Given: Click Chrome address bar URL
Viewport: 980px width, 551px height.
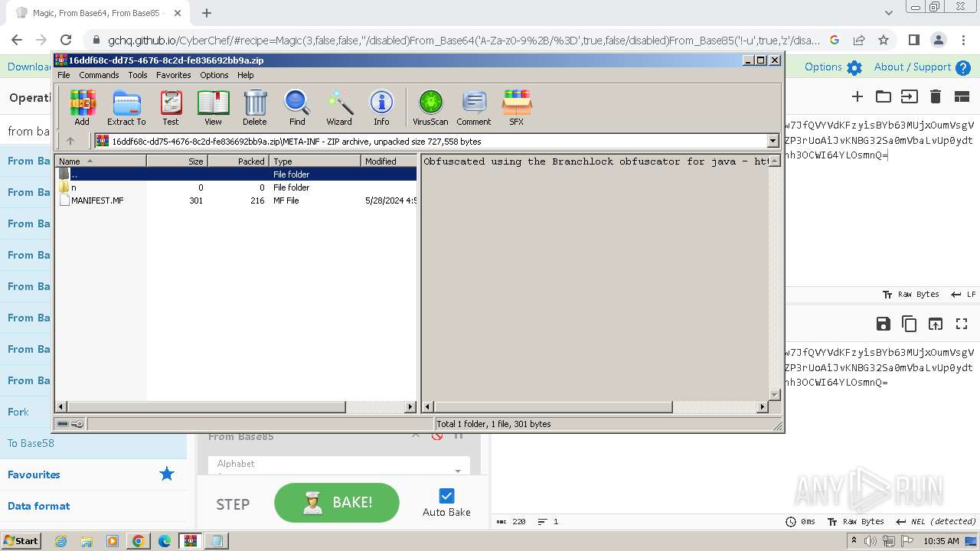Looking at the screenshot, I should pyautogui.click(x=463, y=40).
